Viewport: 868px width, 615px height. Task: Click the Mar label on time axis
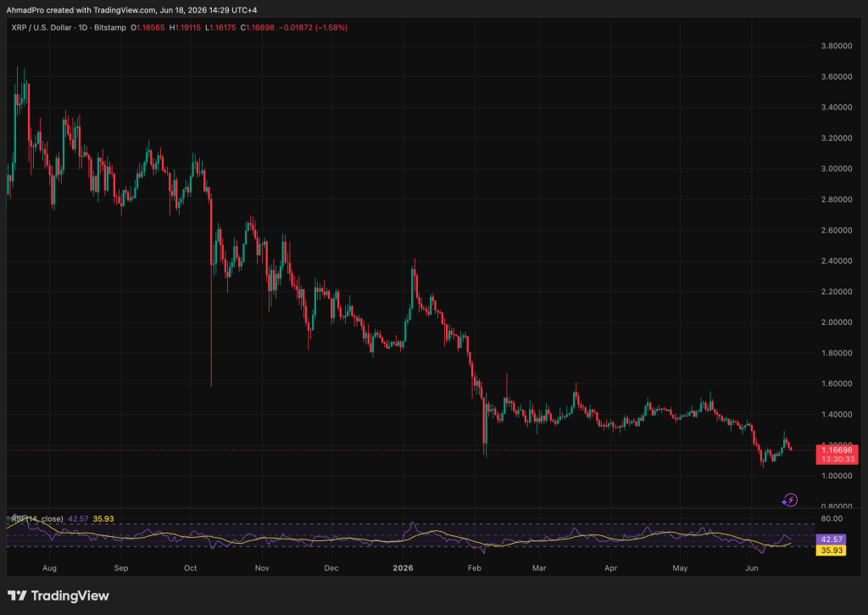tap(539, 567)
